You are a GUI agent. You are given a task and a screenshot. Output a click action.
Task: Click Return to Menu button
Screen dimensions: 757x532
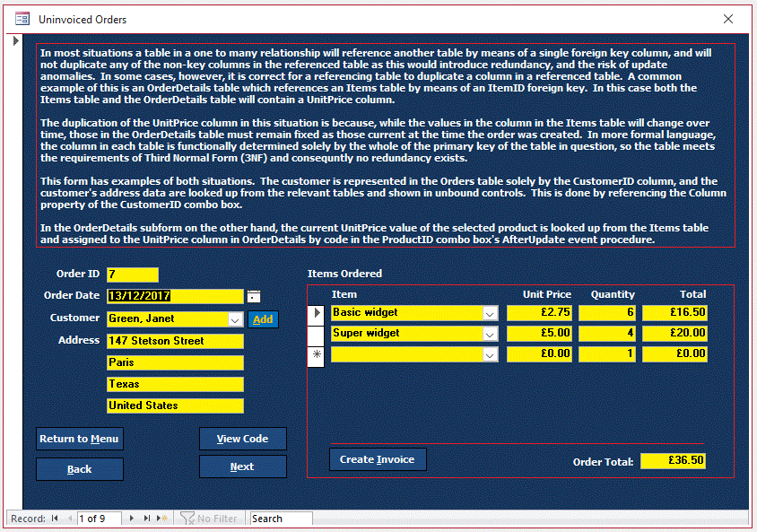click(x=80, y=439)
